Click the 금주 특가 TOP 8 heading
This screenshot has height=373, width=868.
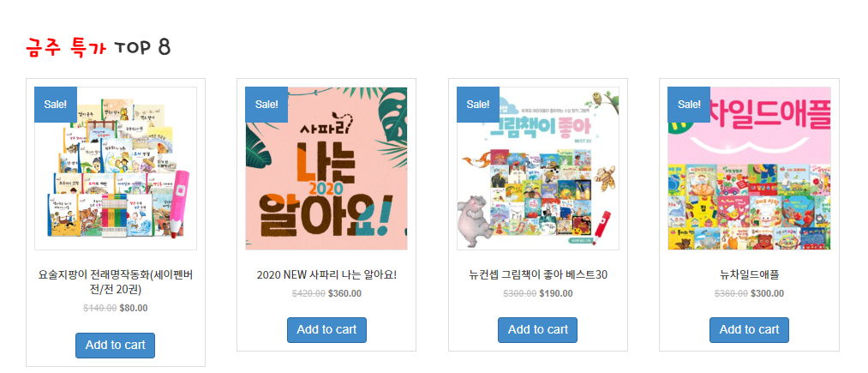point(98,48)
